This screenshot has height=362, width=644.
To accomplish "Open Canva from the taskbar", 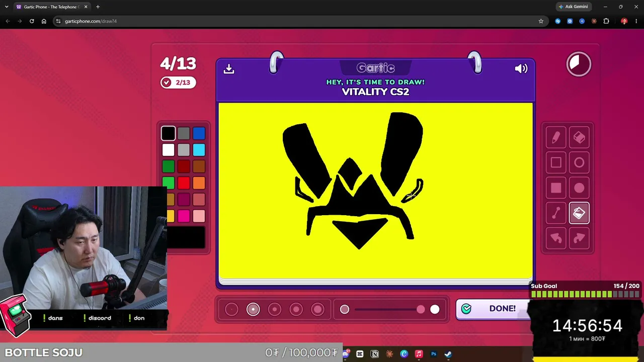I will click(404, 354).
